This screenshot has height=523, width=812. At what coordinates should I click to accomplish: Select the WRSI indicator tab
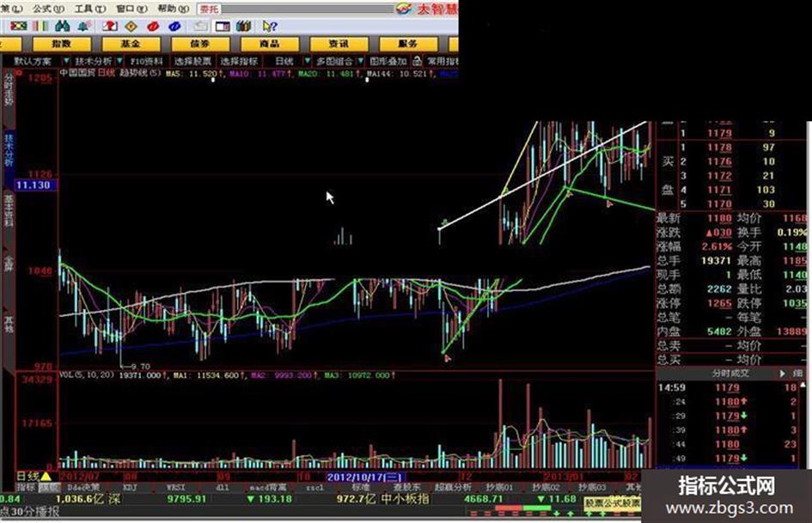pos(175,488)
